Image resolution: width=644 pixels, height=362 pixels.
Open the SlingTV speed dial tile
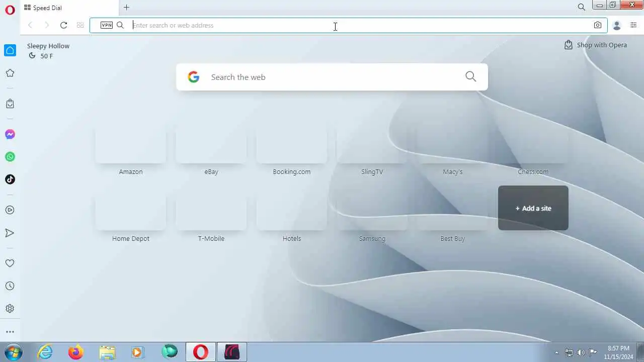[x=372, y=150]
